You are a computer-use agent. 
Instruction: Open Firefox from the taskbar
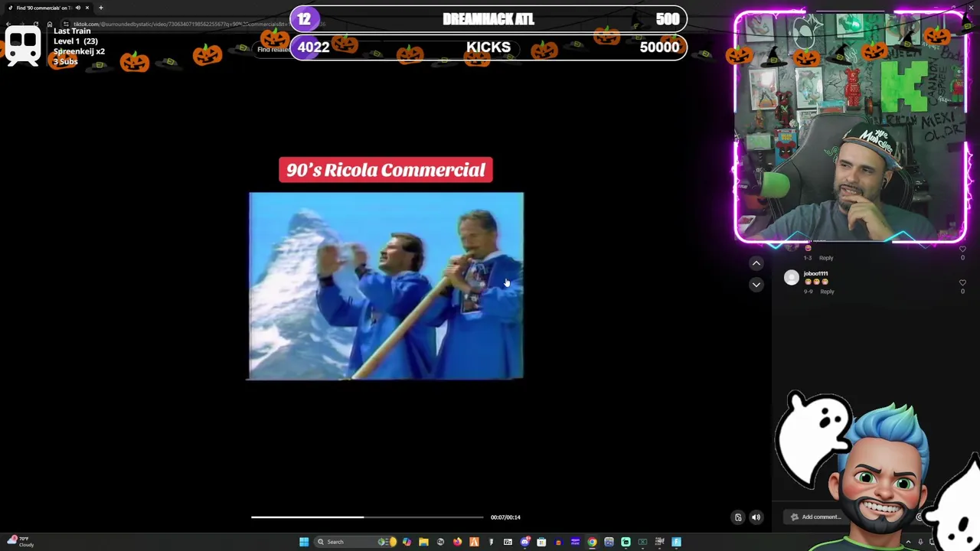(x=457, y=542)
